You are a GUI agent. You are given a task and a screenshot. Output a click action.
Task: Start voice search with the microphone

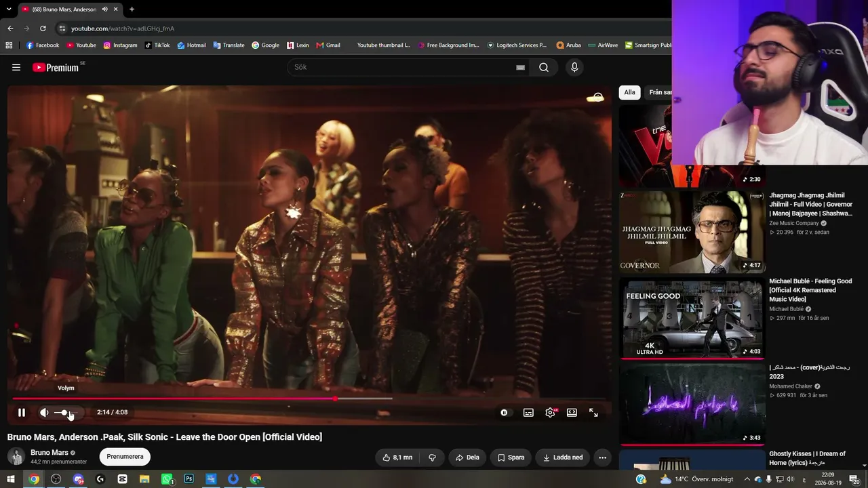[x=574, y=67]
